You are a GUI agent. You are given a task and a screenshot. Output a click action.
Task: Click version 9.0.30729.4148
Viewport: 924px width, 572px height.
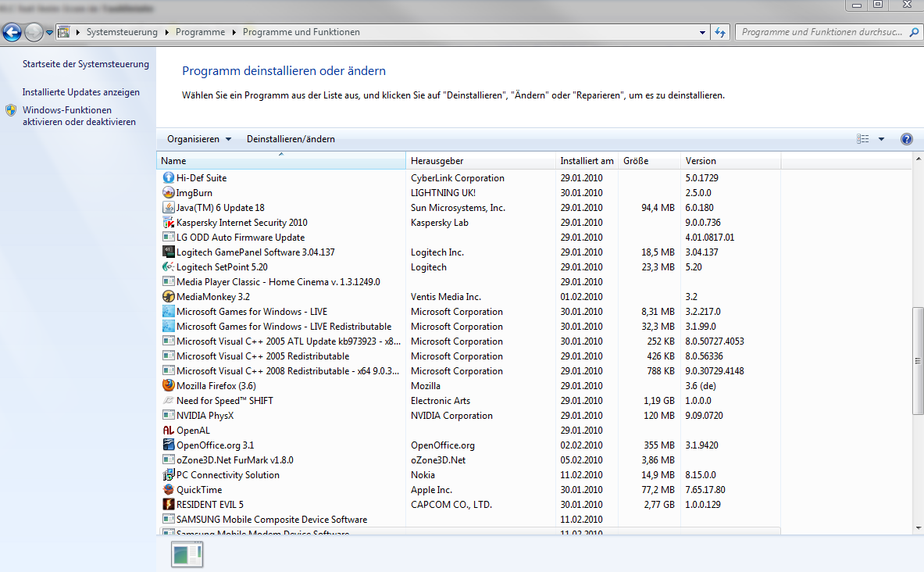714,371
